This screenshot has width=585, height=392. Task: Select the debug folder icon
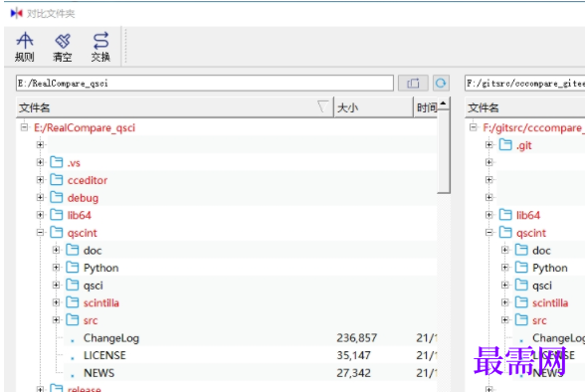pos(57,197)
